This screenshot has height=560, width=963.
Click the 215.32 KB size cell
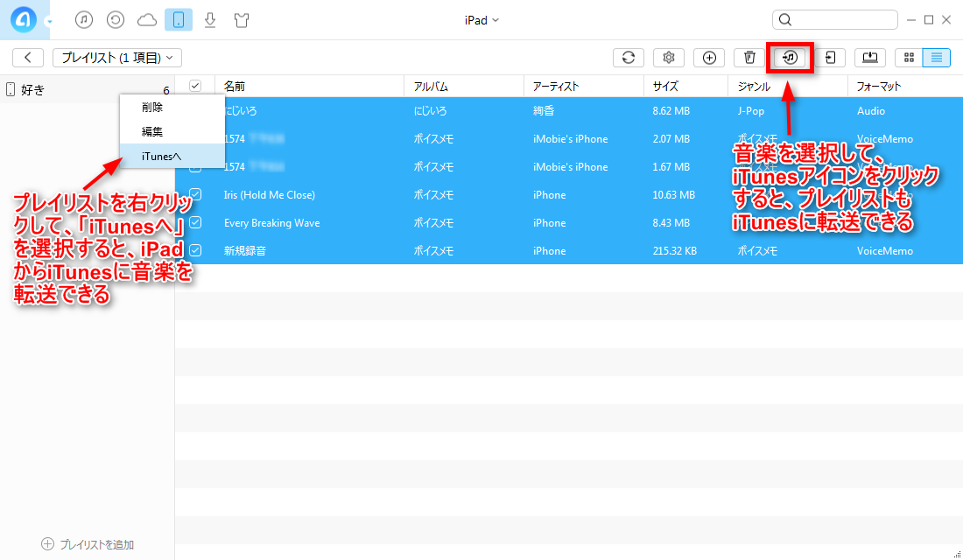pos(674,250)
